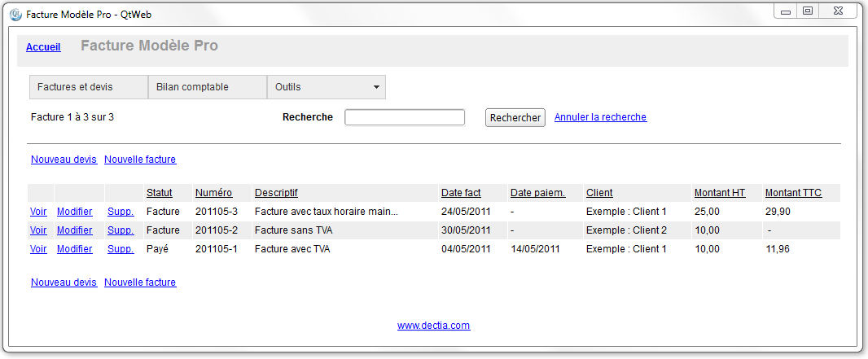Modify invoice 201105-2 via Modifier link
Image resolution: width=868 pixels, height=359 pixels.
point(74,230)
